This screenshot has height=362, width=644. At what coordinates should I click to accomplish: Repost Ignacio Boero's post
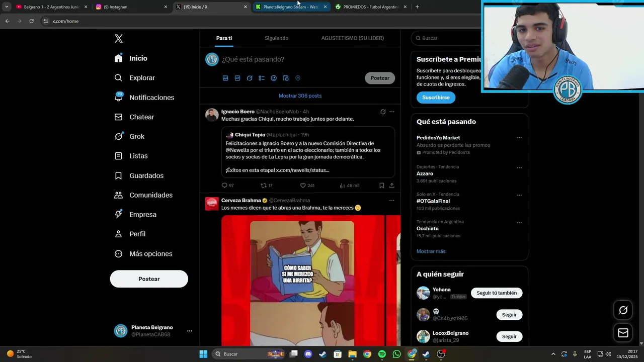pos(266,186)
